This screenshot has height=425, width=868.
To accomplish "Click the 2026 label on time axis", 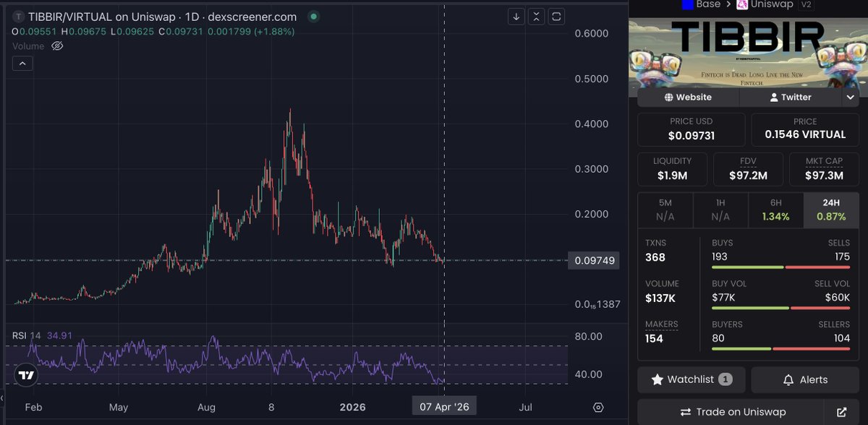I will pyautogui.click(x=352, y=407).
